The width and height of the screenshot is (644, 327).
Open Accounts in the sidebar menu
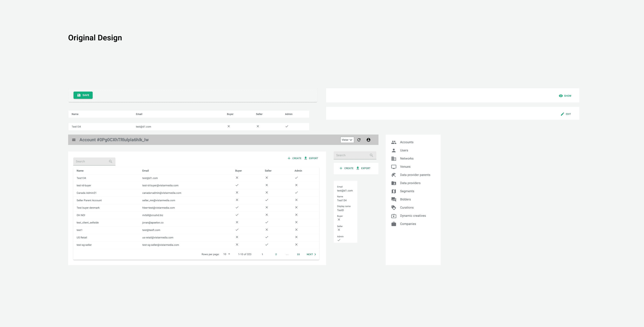pyautogui.click(x=406, y=142)
